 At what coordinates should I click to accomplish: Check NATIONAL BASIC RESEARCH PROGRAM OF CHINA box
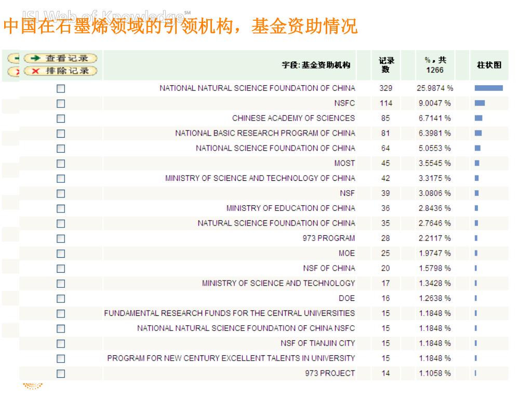coord(61,134)
